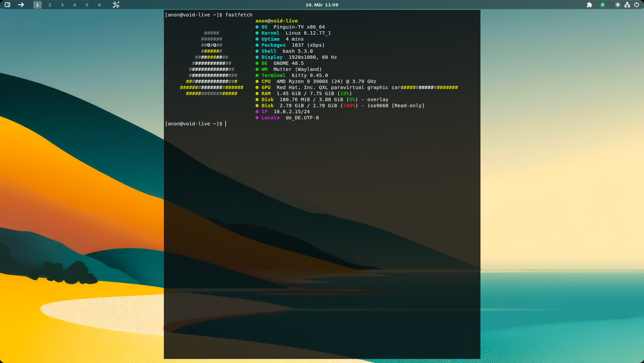Click the green ghost tray icon
The height and width of the screenshot is (363, 644).
click(603, 5)
